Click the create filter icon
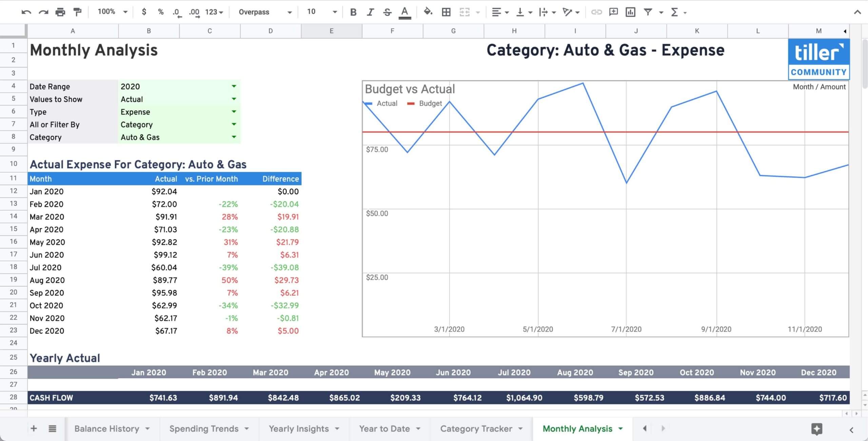868x441 pixels. pos(648,12)
